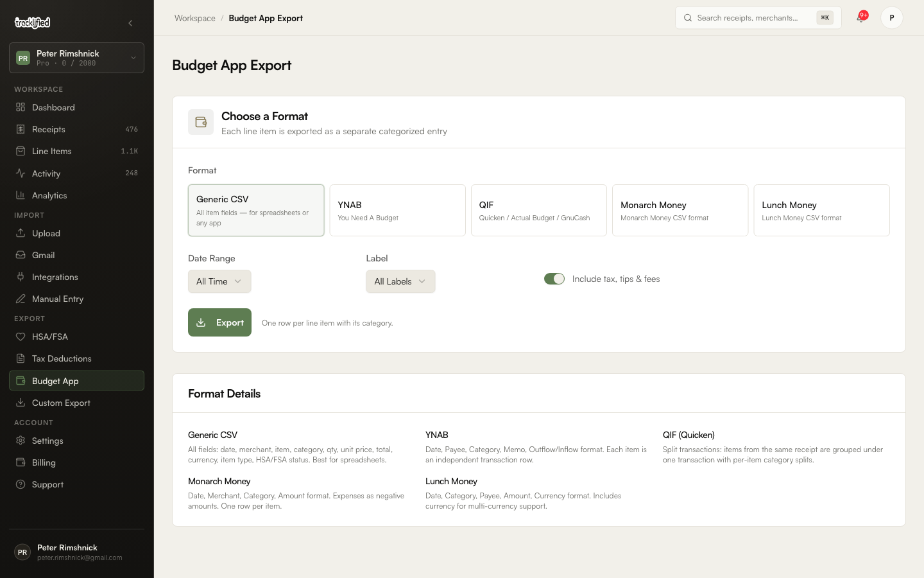Click Budget App Export breadcrumb
Screen dimensions: 924x578
pos(266,18)
